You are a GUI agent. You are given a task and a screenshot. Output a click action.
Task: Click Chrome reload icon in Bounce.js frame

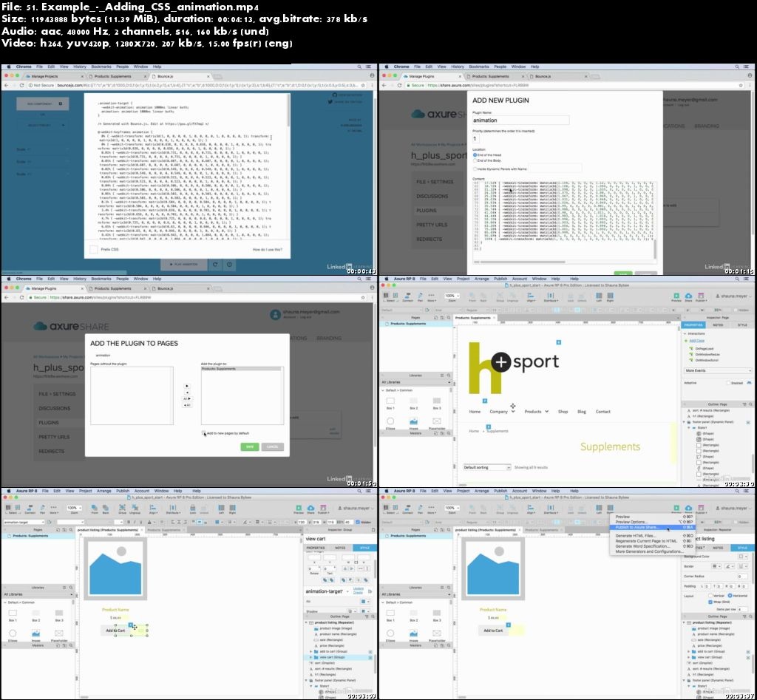pyautogui.click(x=21, y=86)
